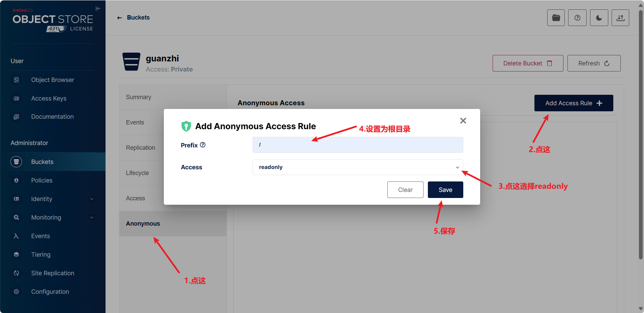Click the page vertical scrollbar
This screenshot has height=313, width=644.
(x=641, y=135)
